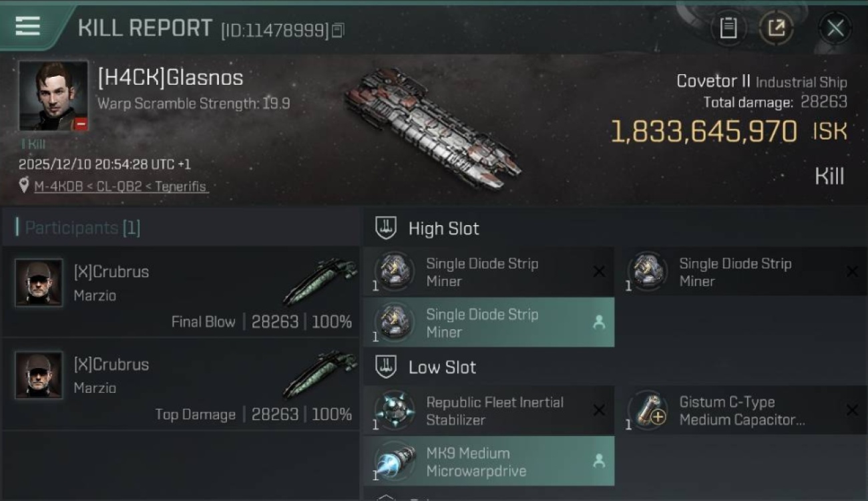Image resolution: width=868 pixels, height=501 pixels.
Task: Open the hamburger main menu
Action: click(x=27, y=26)
